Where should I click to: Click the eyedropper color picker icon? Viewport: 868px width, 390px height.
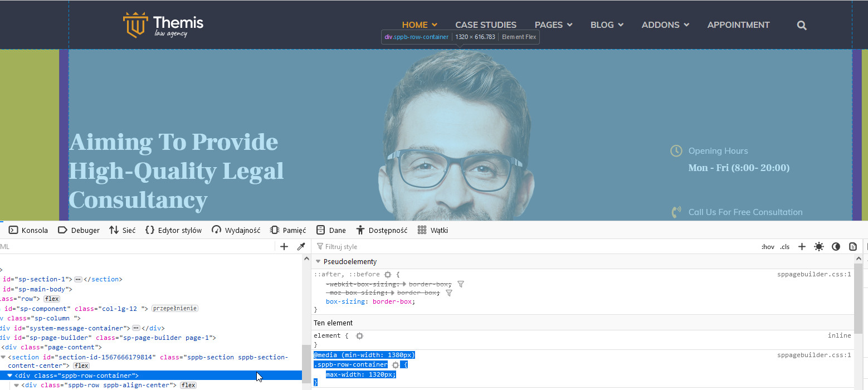click(301, 246)
